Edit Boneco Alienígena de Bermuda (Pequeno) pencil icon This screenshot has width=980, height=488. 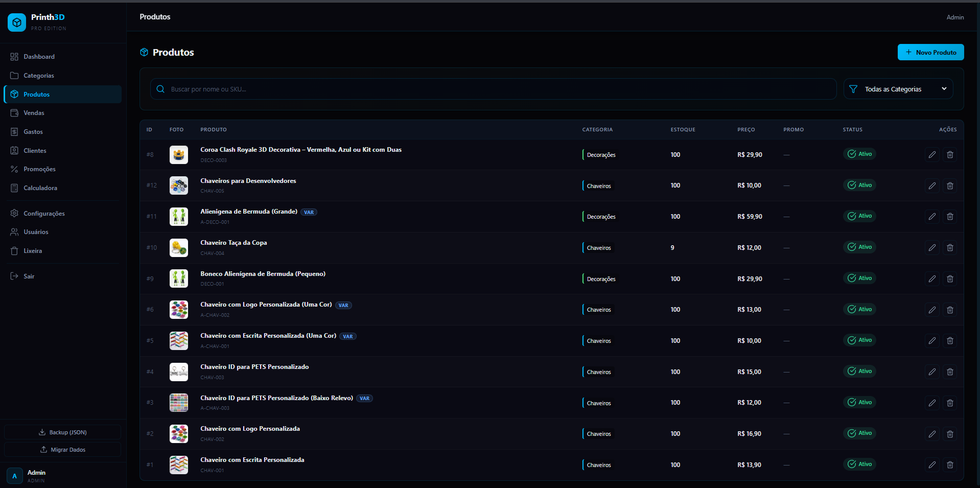tap(932, 278)
